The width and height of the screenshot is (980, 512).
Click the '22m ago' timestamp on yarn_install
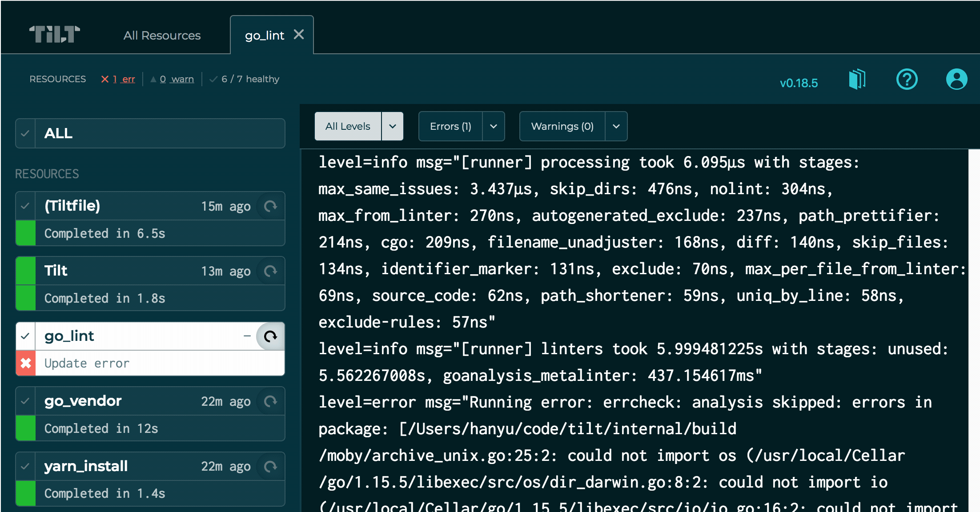coord(226,466)
